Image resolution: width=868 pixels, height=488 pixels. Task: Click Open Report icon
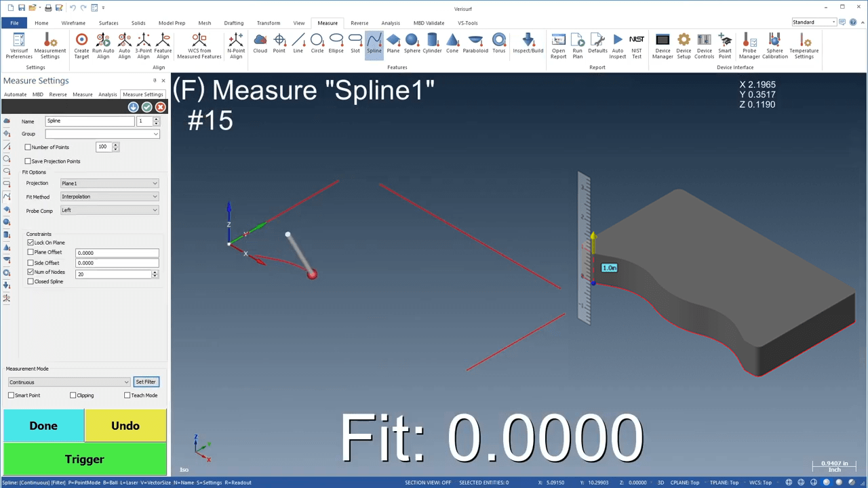559,46
